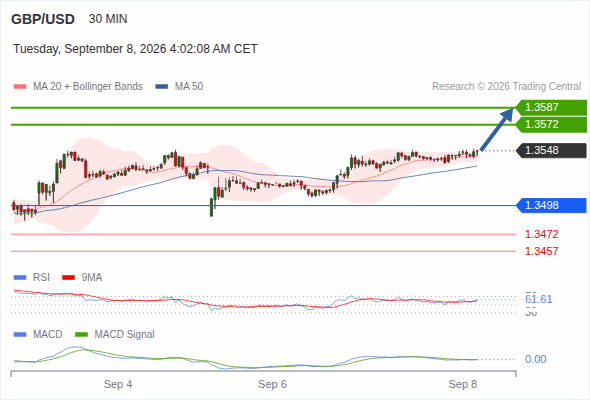The width and height of the screenshot is (590, 400).
Task: Click the Sep 6 date axis marker
Action: pyautogui.click(x=272, y=385)
